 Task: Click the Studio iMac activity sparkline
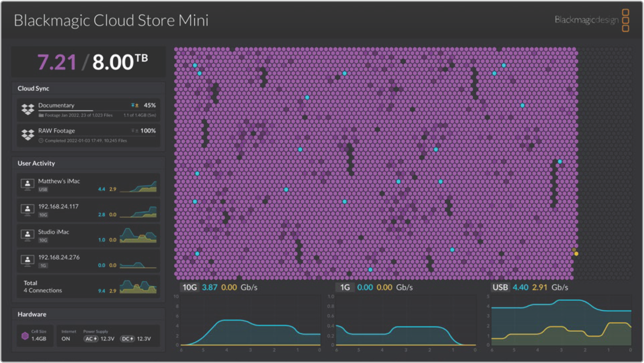click(138, 236)
